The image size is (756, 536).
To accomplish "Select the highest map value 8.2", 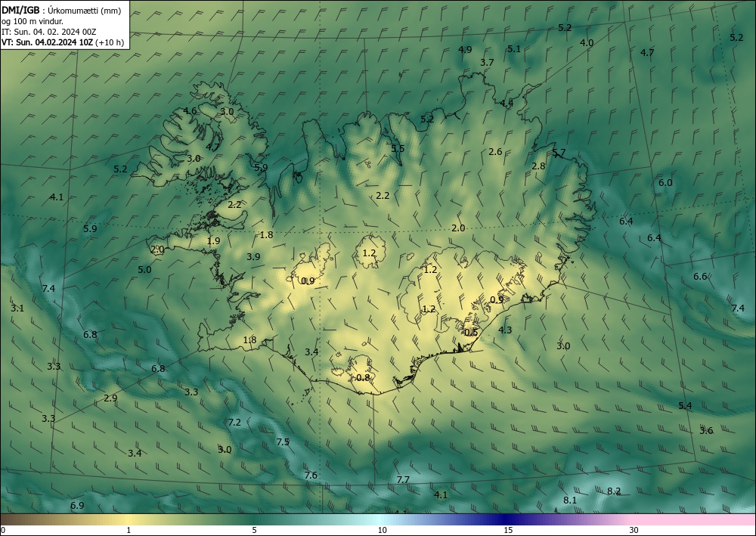I will click(x=614, y=491).
